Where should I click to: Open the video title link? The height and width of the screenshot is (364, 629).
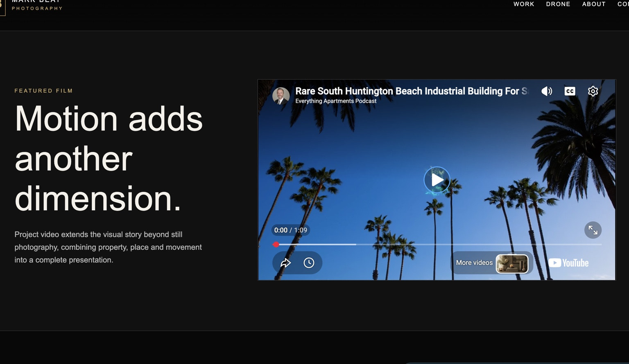(412, 91)
